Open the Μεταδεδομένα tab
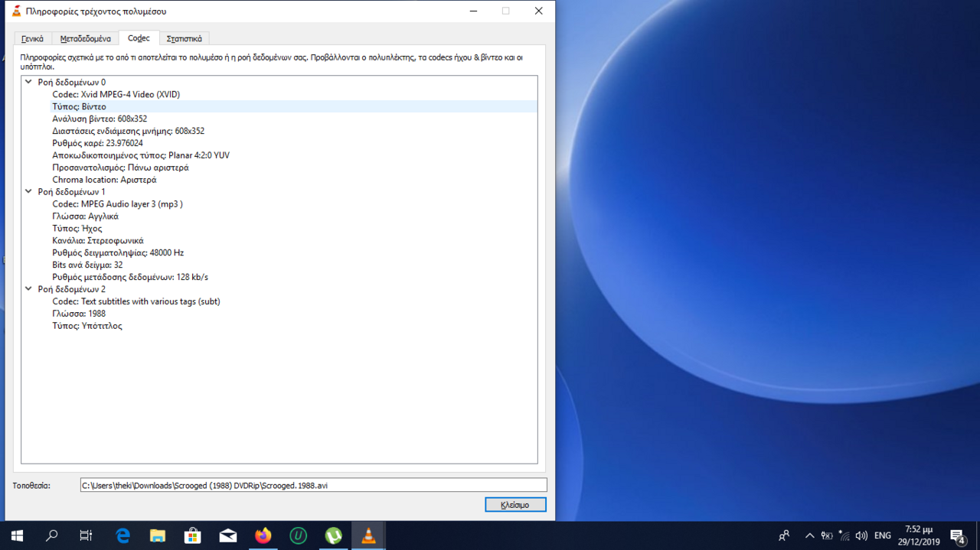 coord(85,38)
